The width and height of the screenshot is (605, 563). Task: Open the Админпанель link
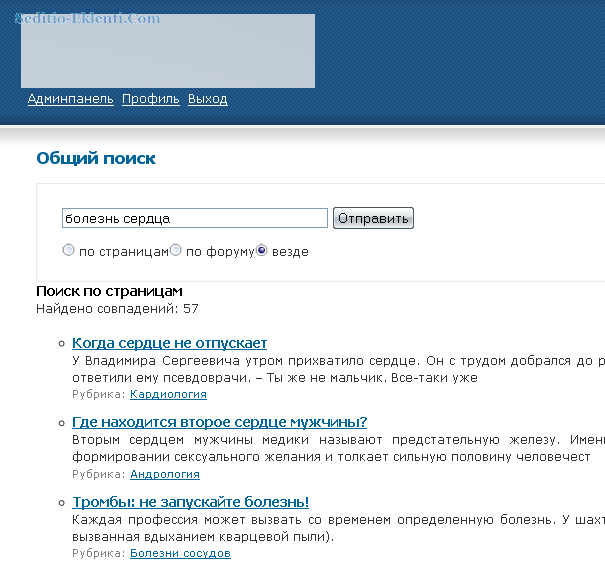[x=70, y=99]
